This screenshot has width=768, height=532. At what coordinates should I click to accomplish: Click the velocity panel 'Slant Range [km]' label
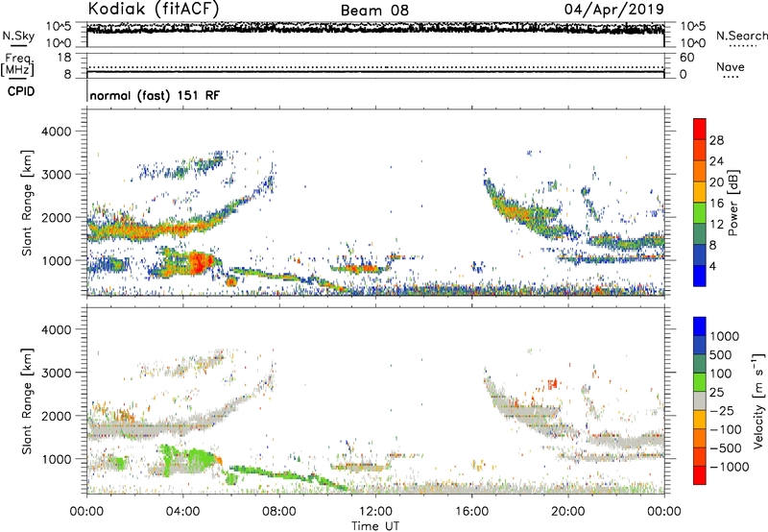coord(27,401)
